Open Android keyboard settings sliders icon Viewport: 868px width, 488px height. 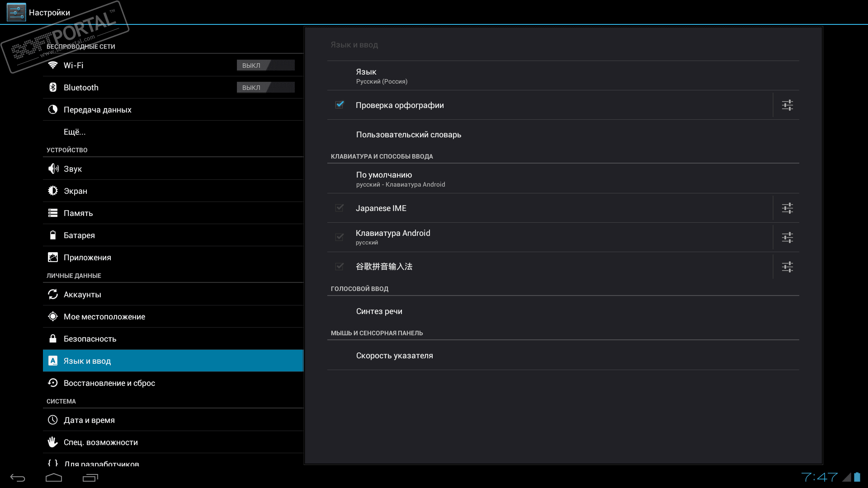pyautogui.click(x=787, y=238)
